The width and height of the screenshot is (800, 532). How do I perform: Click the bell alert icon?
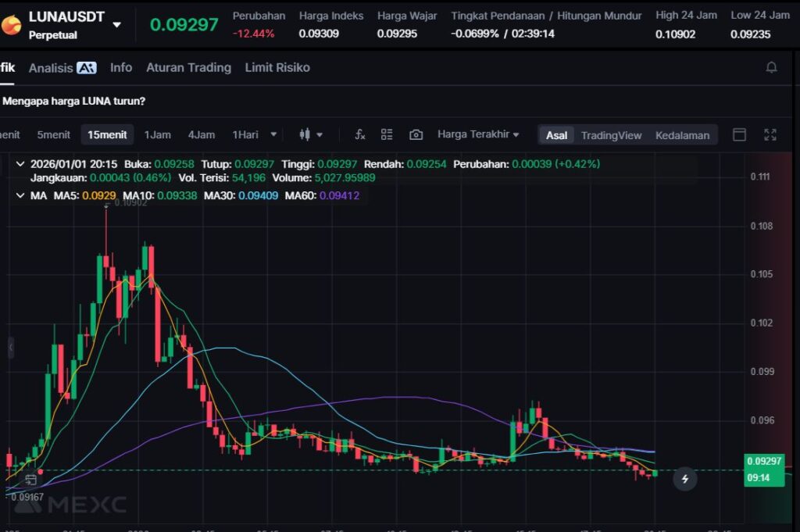point(771,68)
